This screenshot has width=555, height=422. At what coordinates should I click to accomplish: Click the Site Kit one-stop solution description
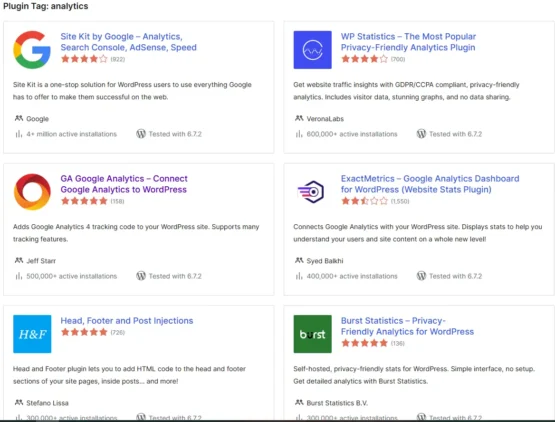point(132,91)
